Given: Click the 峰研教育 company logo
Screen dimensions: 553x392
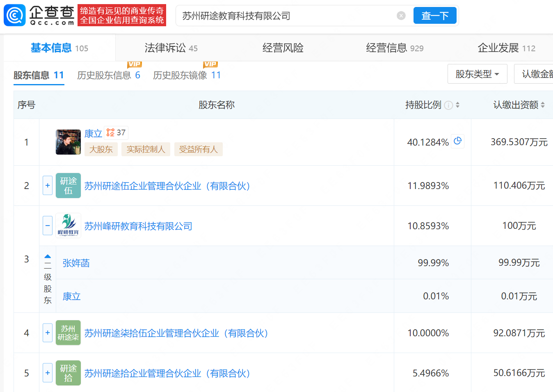Looking at the screenshot, I should 68,226.
